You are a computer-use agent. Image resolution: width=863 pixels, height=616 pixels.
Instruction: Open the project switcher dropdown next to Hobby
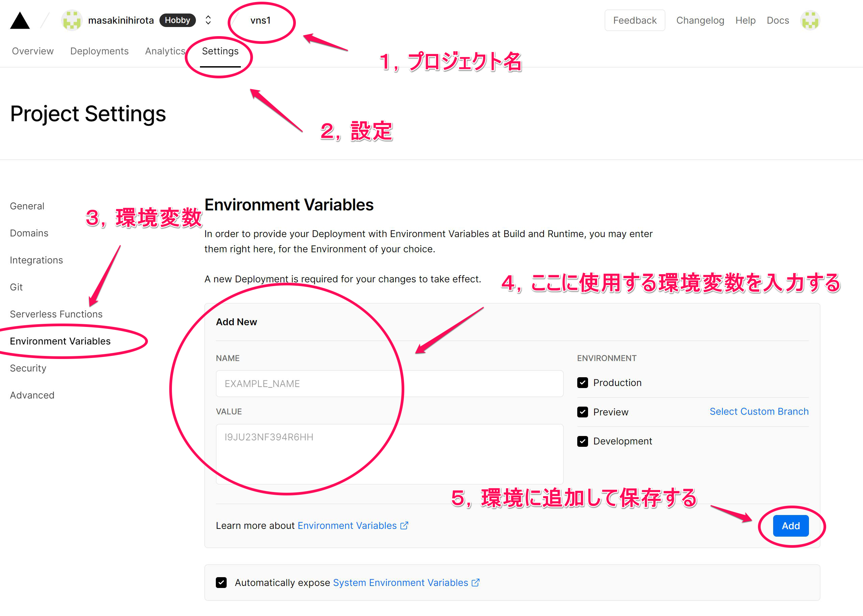pyautogui.click(x=208, y=20)
